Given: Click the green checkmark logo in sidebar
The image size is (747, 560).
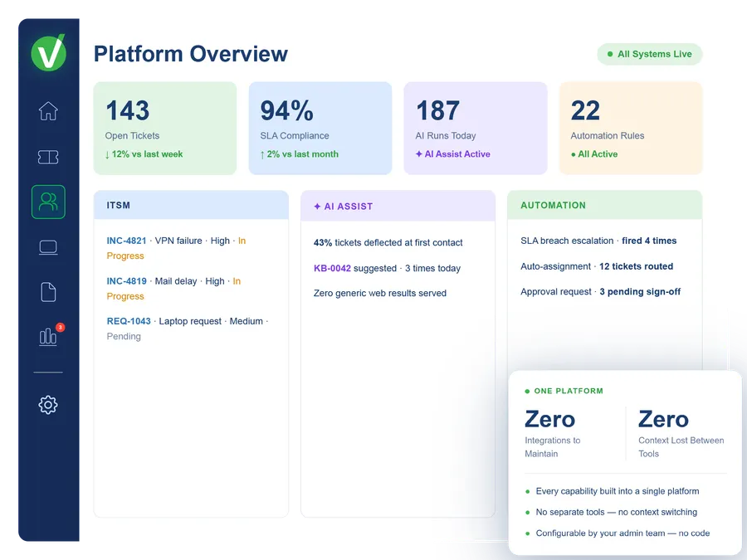Looking at the screenshot, I should (49, 52).
